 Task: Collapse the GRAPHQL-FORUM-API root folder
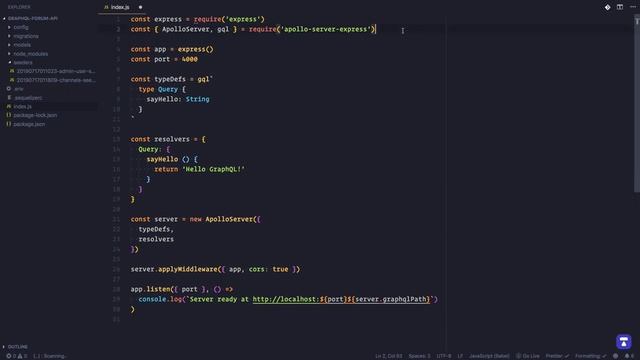(x=30, y=18)
